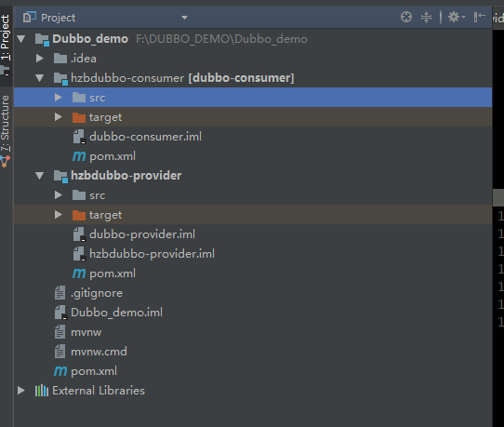Click the highlighted consumer src folder icon
504x427 pixels.
tap(79, 98)
